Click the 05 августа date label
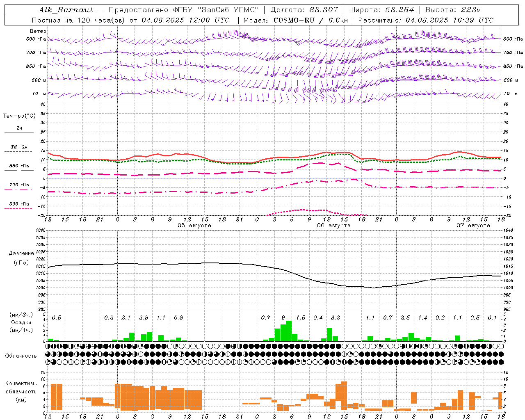Screen dimensions: 525x420 (x=194, y=226)
